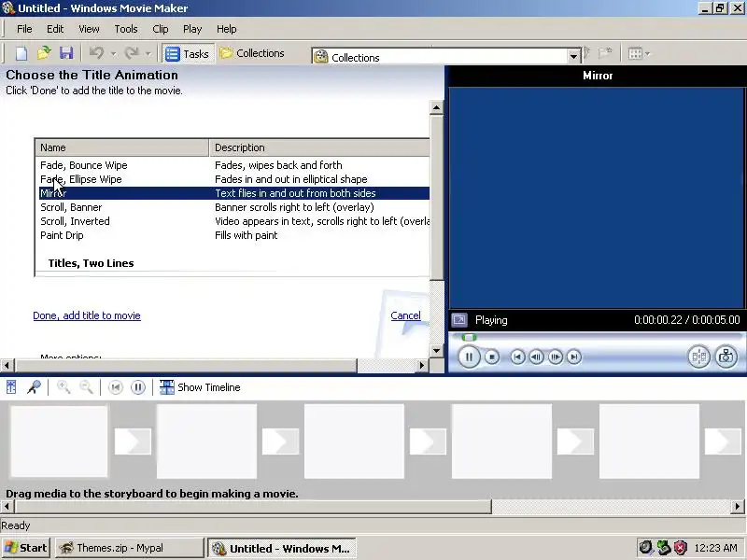Step to next frame in monitor
The image size is (747, 560).
(x=556, y=357)
